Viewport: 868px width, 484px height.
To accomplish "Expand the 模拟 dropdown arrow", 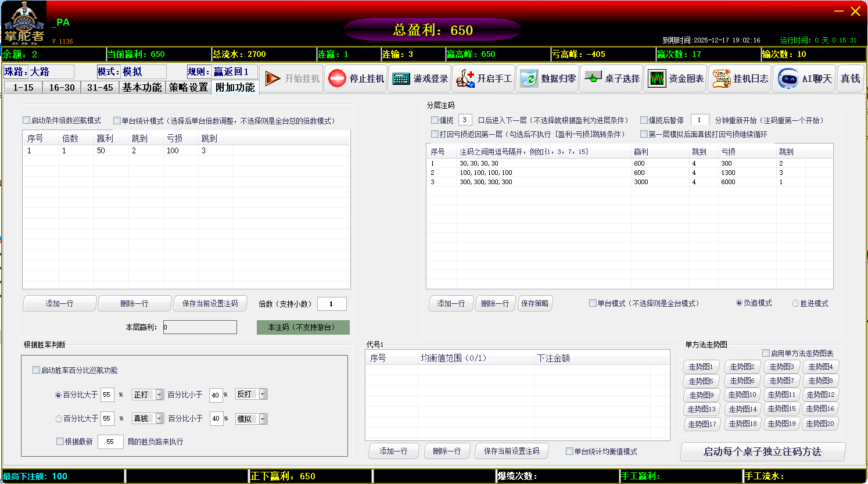I will [x=263, y=419].
